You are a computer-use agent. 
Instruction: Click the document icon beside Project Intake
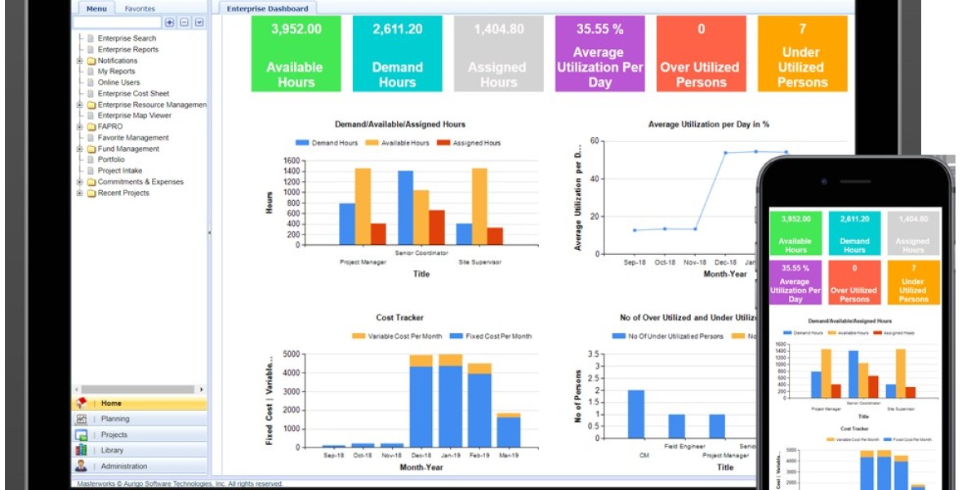coord(91,171)
